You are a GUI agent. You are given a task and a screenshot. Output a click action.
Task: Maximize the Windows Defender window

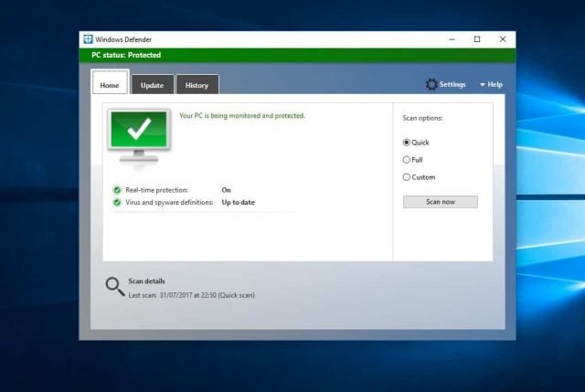click(x=477, y=39)
